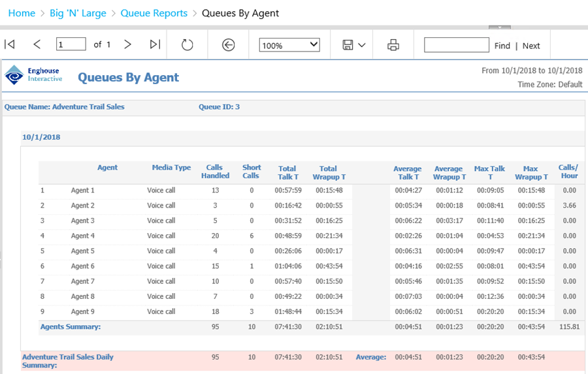
Task: Open the 100% zoom level dropdown
Action: (289, 45)
